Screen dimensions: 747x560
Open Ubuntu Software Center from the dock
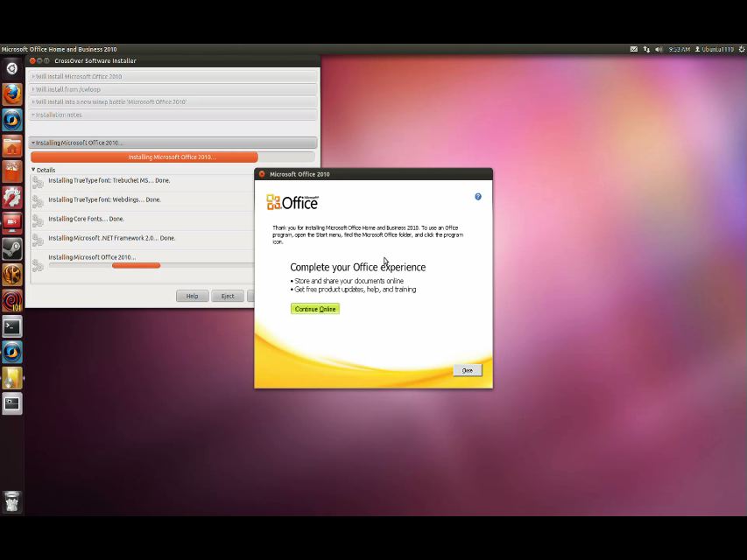[x=12, y=171]
